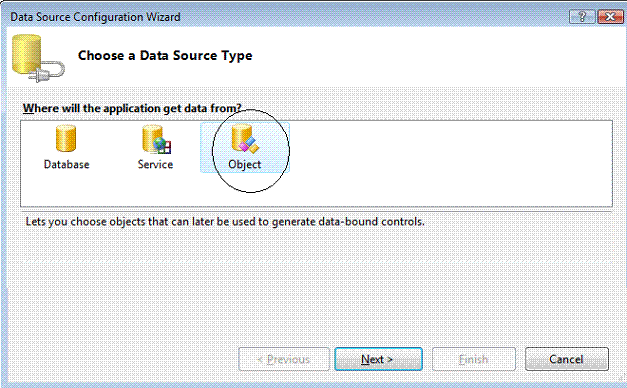Click the "Database" text label
The image size is (627, 388).
[66, 164]
